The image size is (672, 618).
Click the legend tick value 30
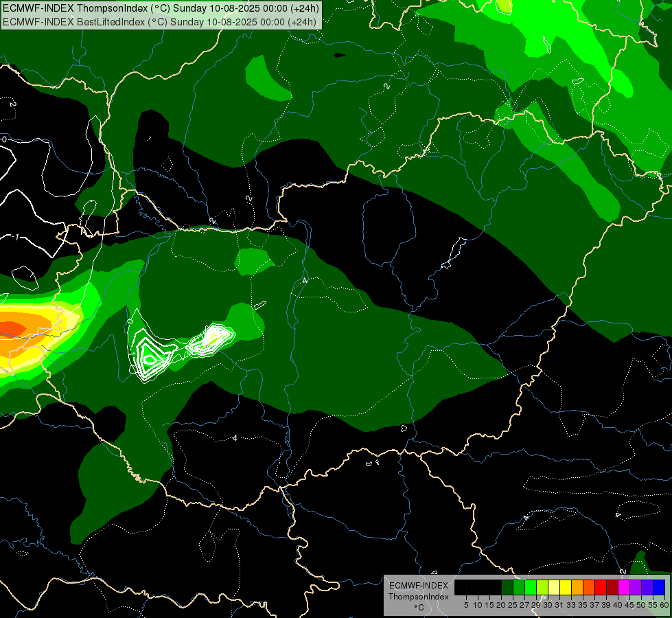[548, 605]
